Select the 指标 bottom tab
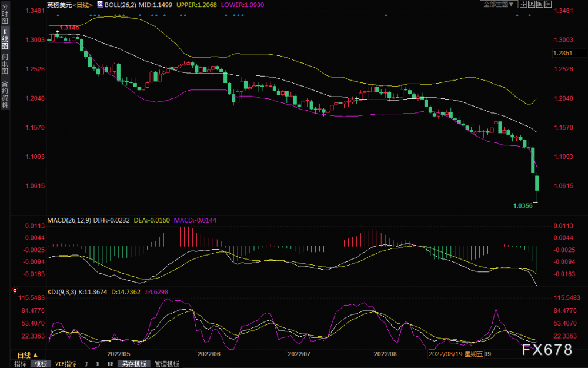 click(x=20, y=364)
